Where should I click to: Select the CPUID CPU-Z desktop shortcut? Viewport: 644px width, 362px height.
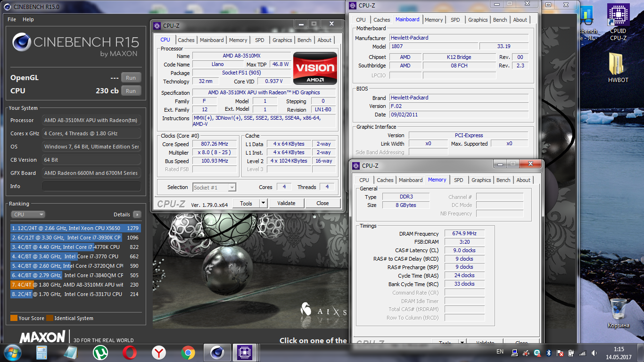point(618,23)
